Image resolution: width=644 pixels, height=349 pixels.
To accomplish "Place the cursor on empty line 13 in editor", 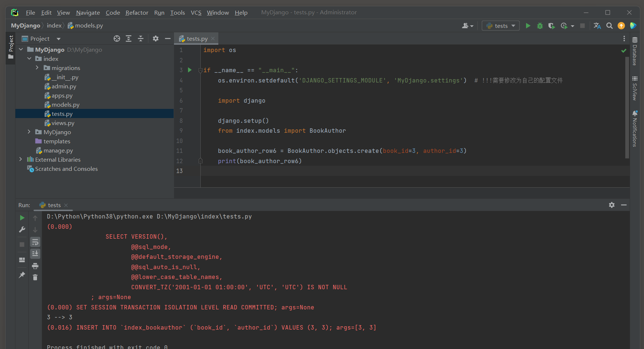I will tap(415, 171).
